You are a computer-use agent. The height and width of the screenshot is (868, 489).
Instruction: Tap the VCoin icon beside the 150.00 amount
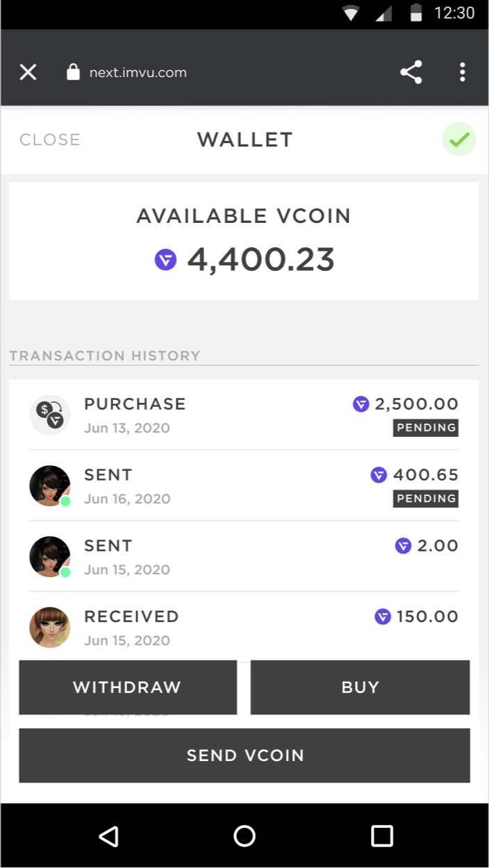(x=383, y=617)
